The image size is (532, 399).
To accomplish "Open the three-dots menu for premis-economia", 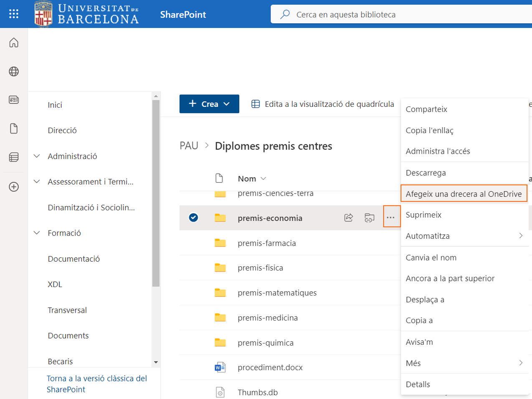I will (x=391, y=217).
